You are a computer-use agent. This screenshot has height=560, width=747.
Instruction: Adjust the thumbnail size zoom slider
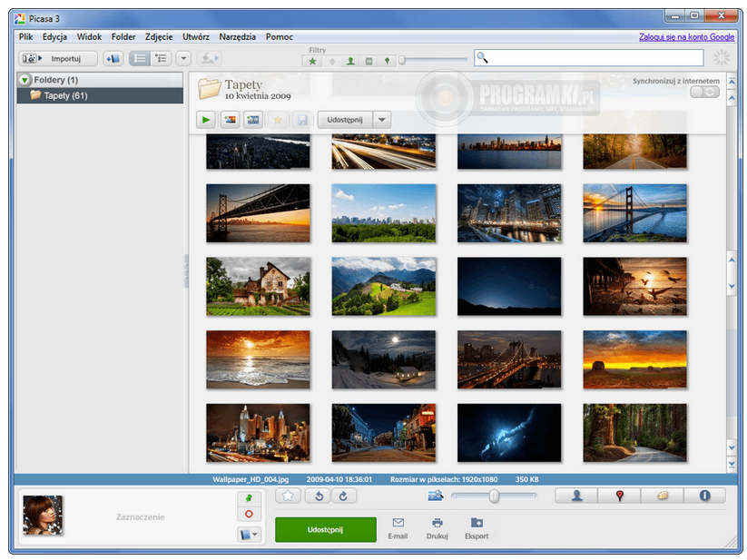pos(494,496)
